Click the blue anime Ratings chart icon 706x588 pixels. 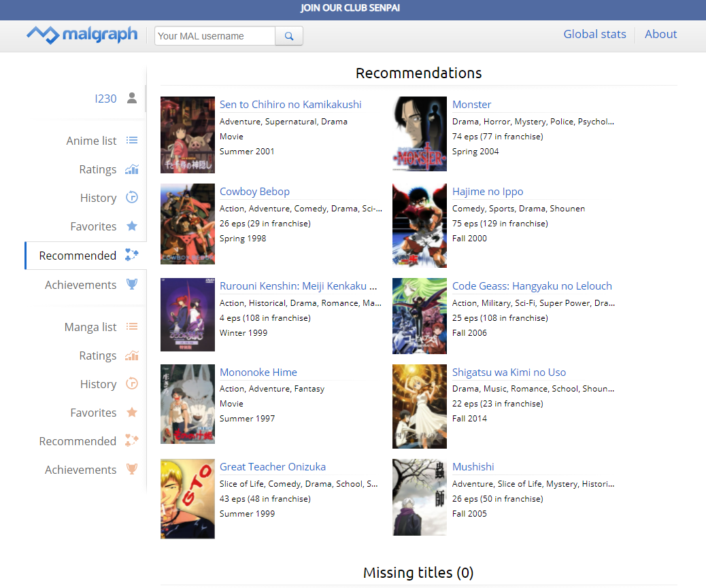pyautogui.click(x=132, y=169)
